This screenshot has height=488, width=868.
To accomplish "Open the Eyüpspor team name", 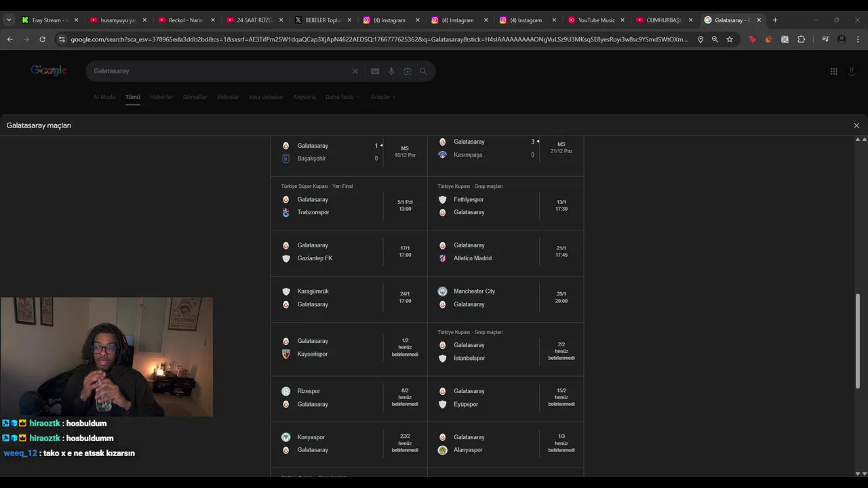I will 466,404.
